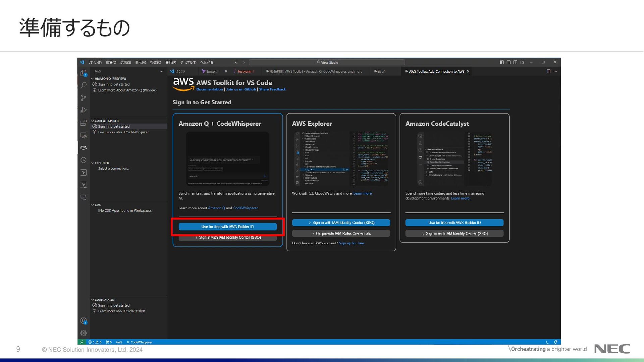Click the split editor icon beside the tabs
The height and width of the screenshot is (362, 644).
point(549,71)
